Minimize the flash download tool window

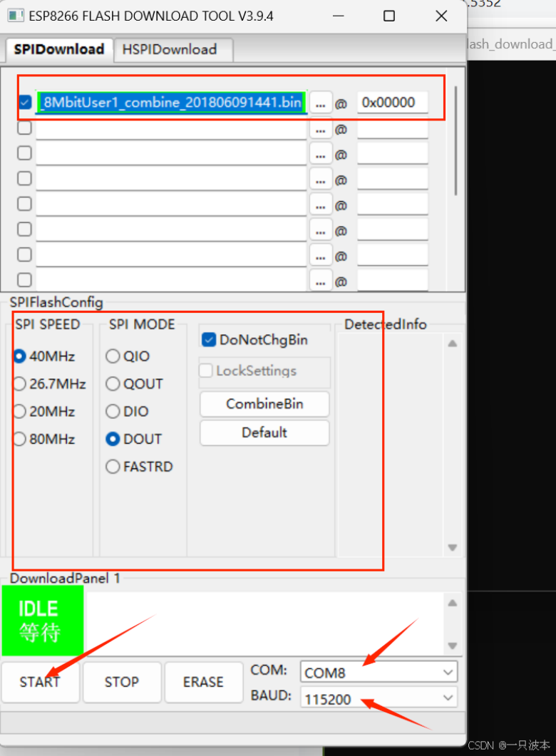point(339,16)
